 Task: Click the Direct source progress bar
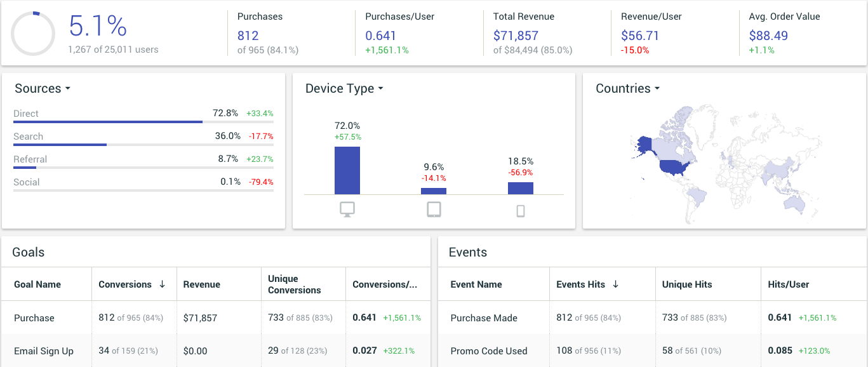[x=107, y=121]
